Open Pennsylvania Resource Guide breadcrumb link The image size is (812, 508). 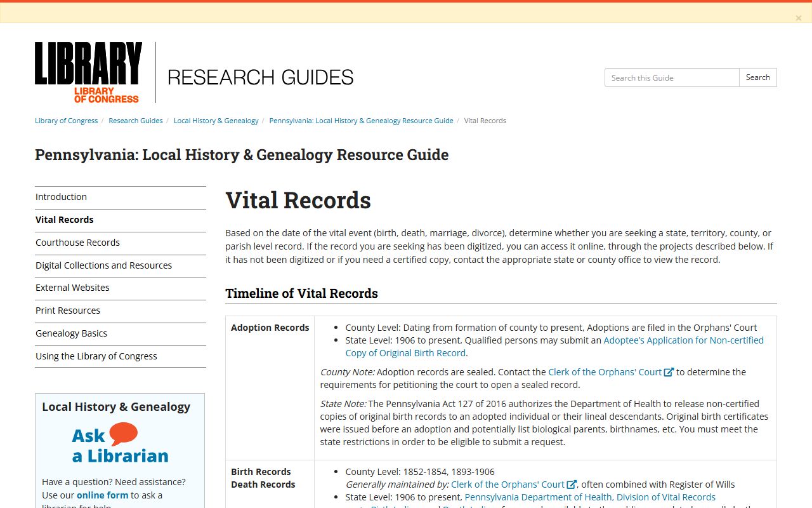click(361, 121)
